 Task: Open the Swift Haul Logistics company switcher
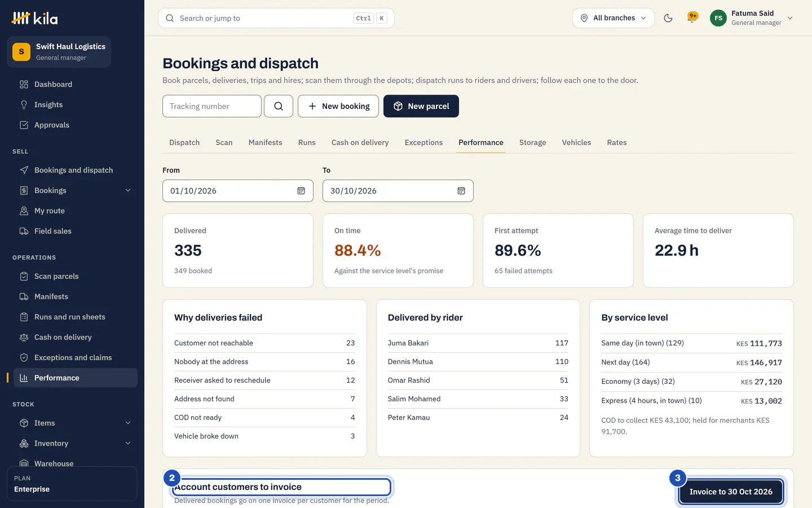pyautogui.click(x=59, y=52)
